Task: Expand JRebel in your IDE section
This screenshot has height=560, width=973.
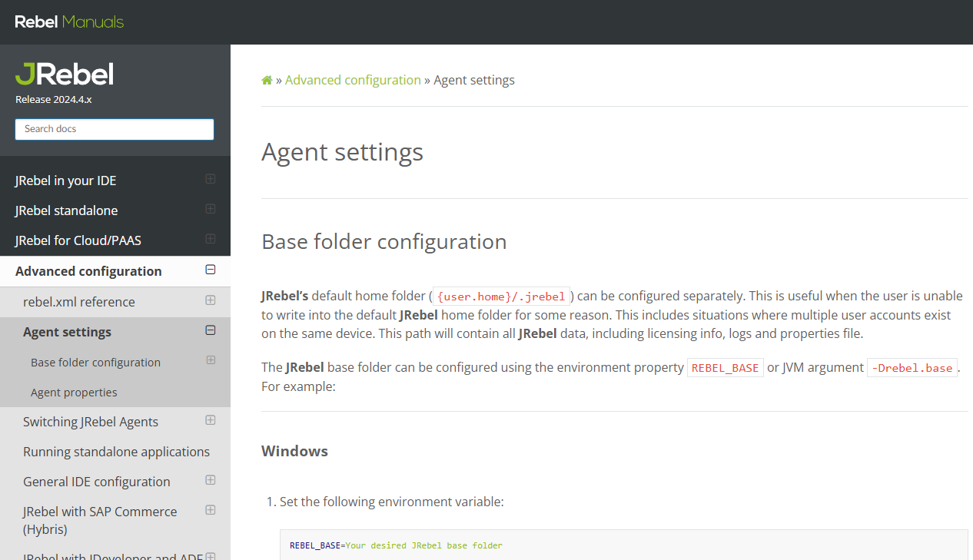Action: pyautogui.click(x=210, y=179)
